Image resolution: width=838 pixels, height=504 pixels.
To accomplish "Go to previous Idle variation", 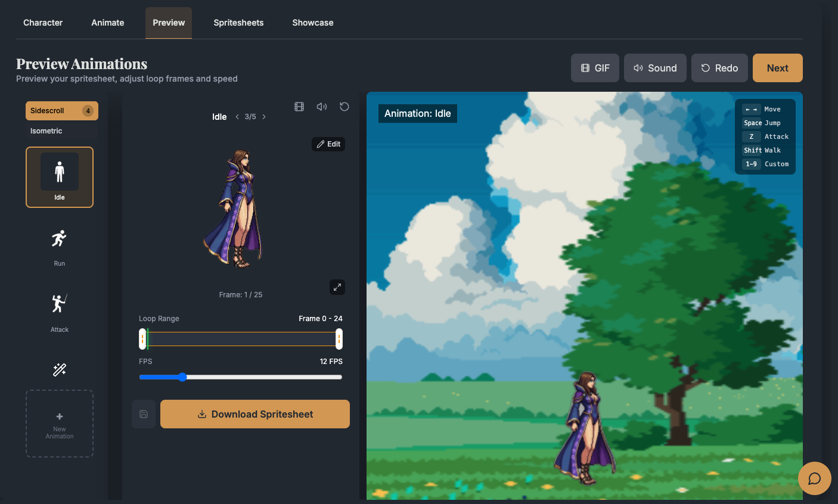I will pos(237,117).
